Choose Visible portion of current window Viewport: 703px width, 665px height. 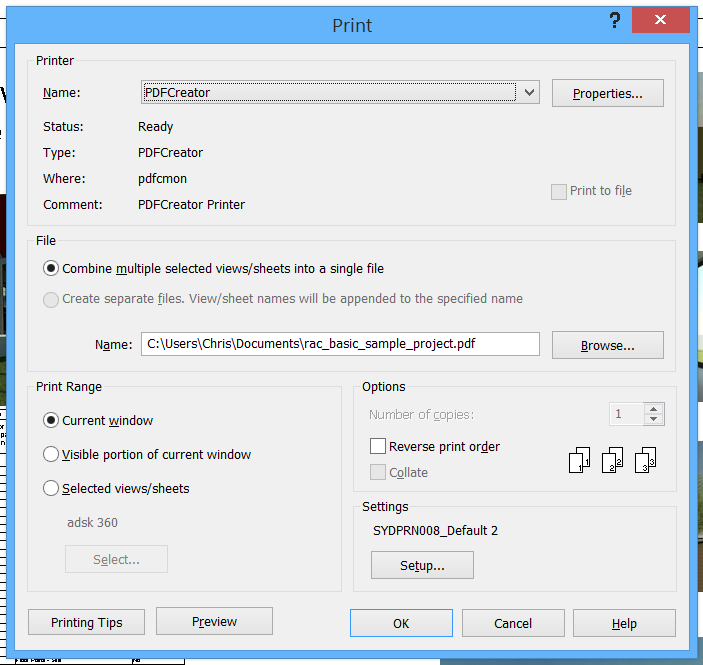51,455
